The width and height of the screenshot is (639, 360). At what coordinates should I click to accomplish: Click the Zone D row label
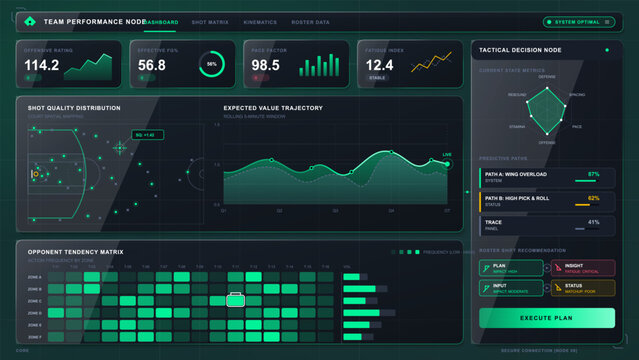click(35, 313)
